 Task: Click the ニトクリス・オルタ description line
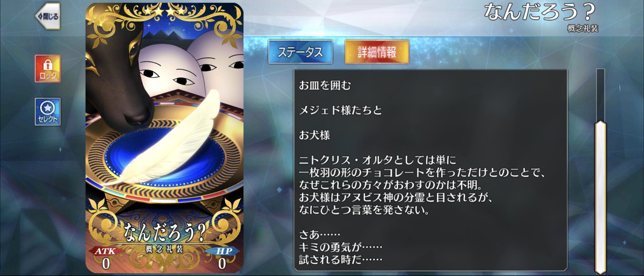pos(377,160)
